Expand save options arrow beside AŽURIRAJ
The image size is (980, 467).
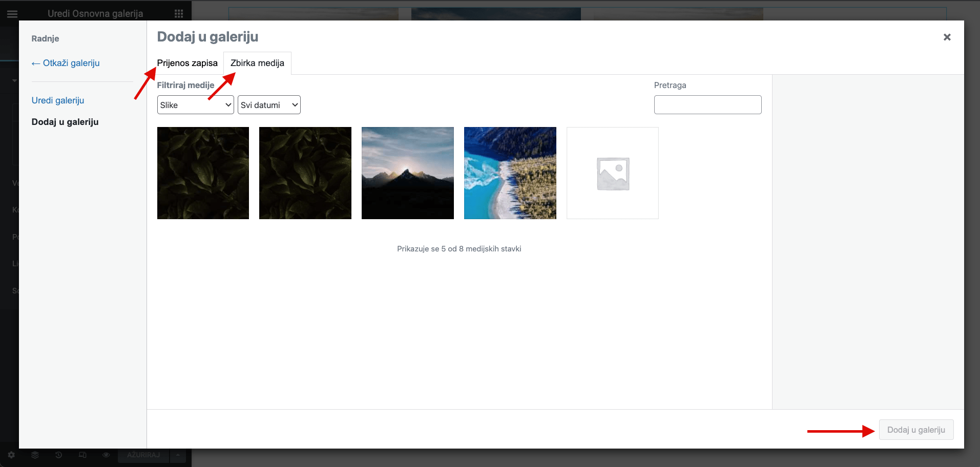click(178, 455)
